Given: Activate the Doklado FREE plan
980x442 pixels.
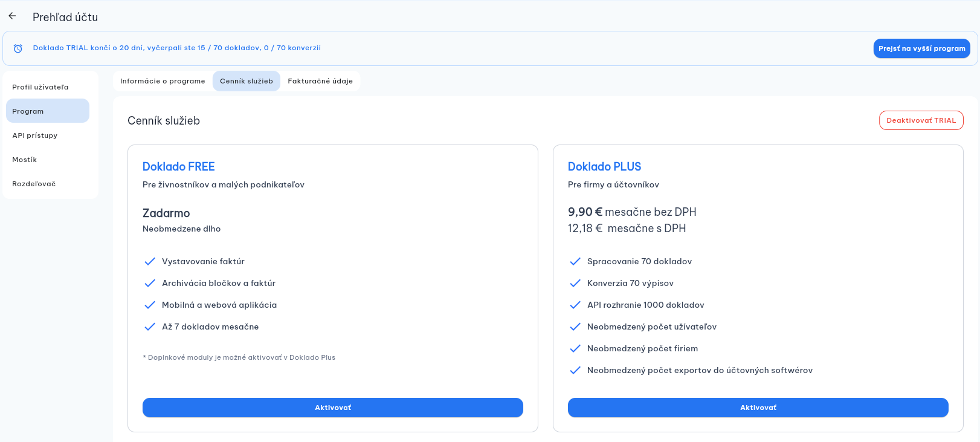Looking at the screenshot, I should [x=333, y=408].
